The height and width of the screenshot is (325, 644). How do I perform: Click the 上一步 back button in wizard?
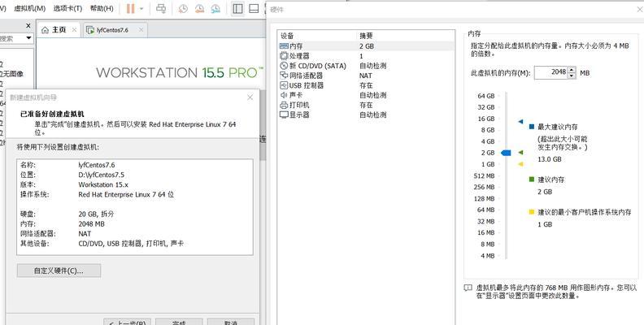point(128,322)
